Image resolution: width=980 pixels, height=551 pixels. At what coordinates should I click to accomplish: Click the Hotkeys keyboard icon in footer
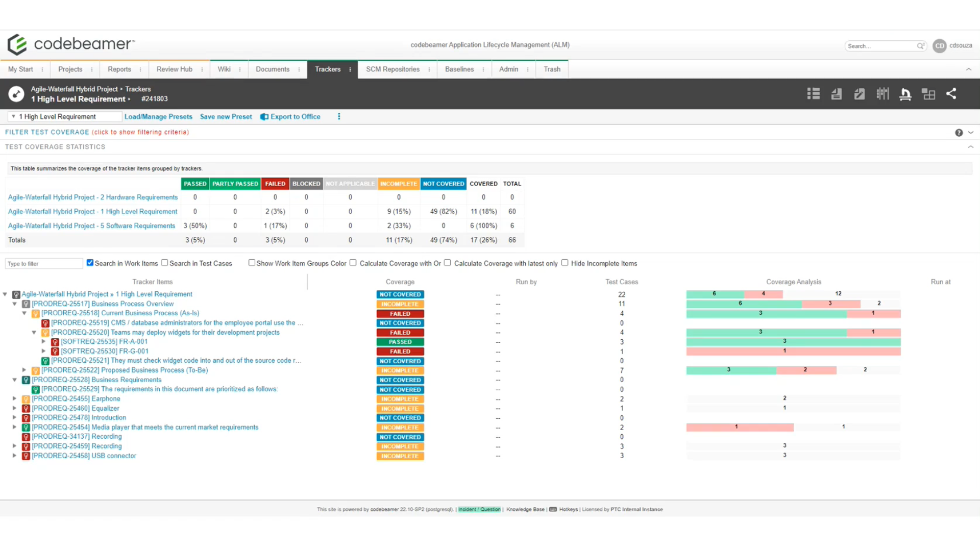(x=553, y=509)
